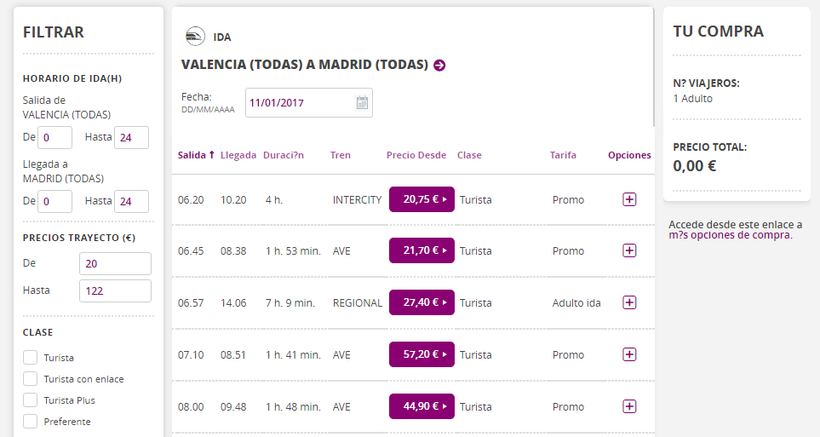Click the train icon beside IDA
The height and width of the screenshot is (437, 820).
coord(195,37)
